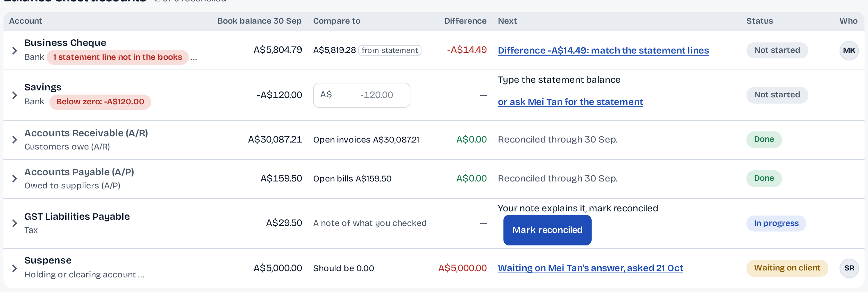
Task: Open 'Waiting on Mei Tan's answer' link
Action: click(591, 268)
